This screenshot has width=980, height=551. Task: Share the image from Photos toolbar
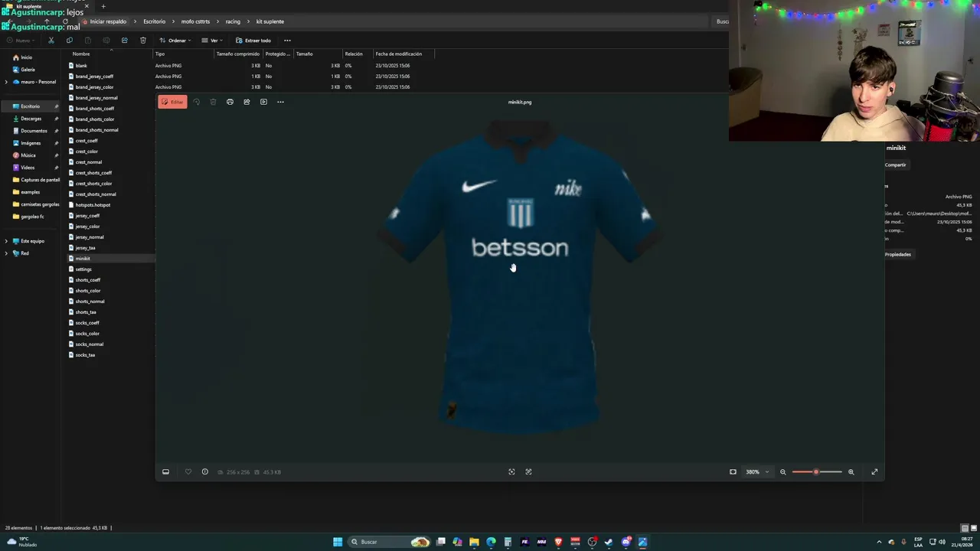(247, 102)
